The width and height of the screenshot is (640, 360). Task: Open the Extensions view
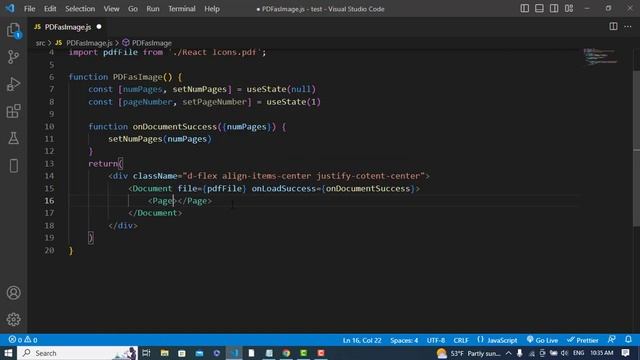(x=13, y=111)
